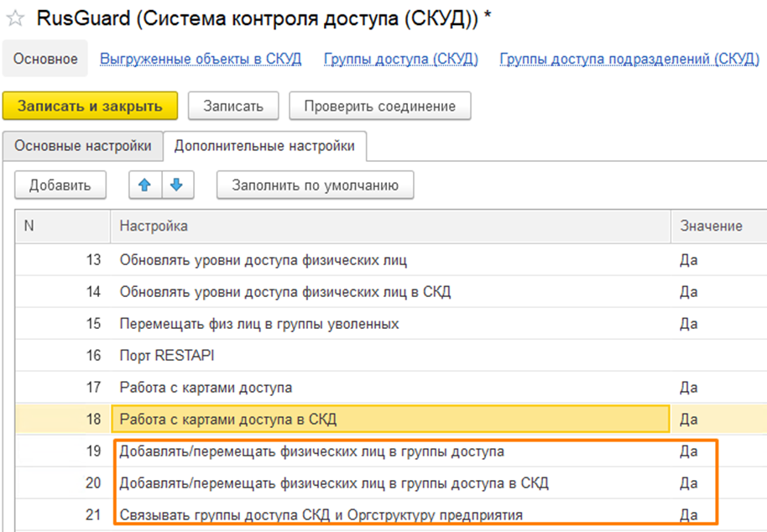The width and height of the screenshot is (767, 532).
Task: Click 'Заполнить по умолчанию' button
Action: click(x=315, y=185)
